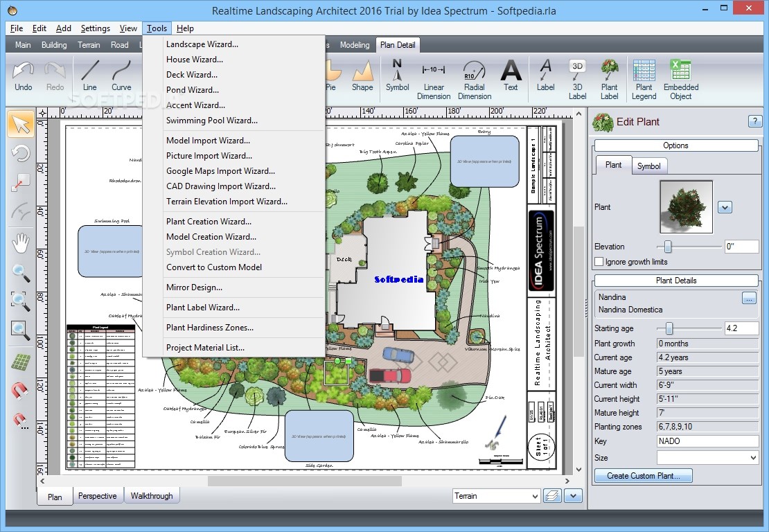Click the Redo toolbar icon
The height and width of the screenshot is (532, 769).
[x=55, y=76]
